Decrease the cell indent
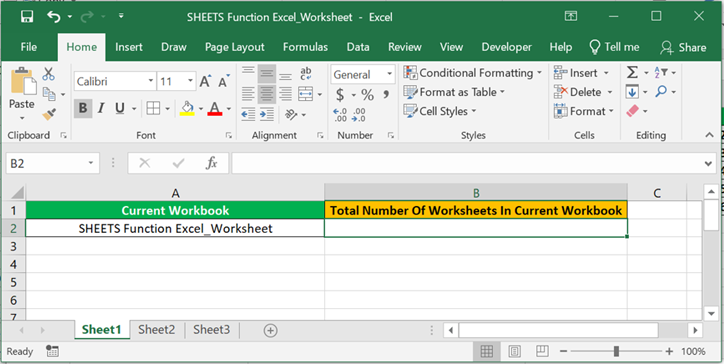Screen dimensions: 724x364 [x=248, y=114]
